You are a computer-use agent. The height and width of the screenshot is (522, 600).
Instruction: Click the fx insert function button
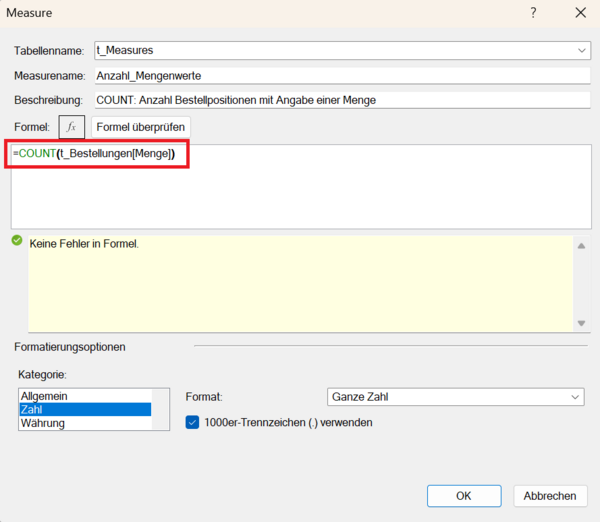click(x=71, y=128)
